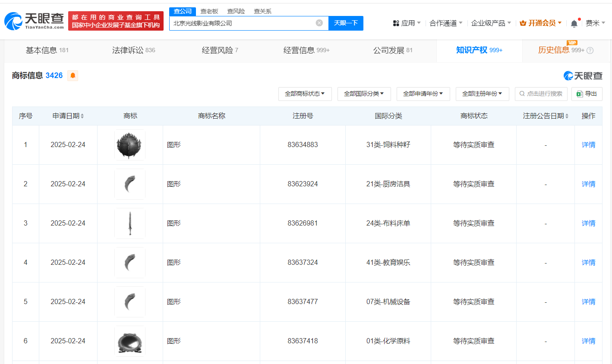
Task: Click the help icon beside 历史信息
Action: point(590,50)
